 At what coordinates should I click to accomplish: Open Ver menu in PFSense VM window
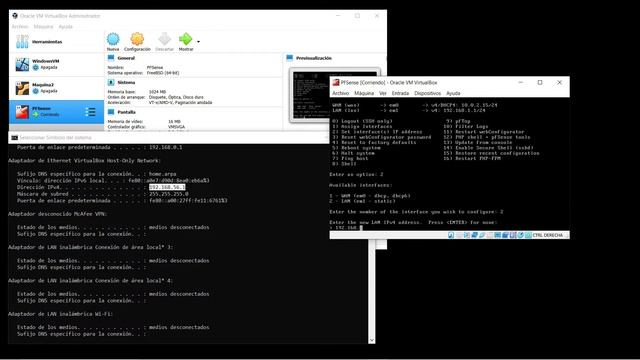[x=383, y=93]
